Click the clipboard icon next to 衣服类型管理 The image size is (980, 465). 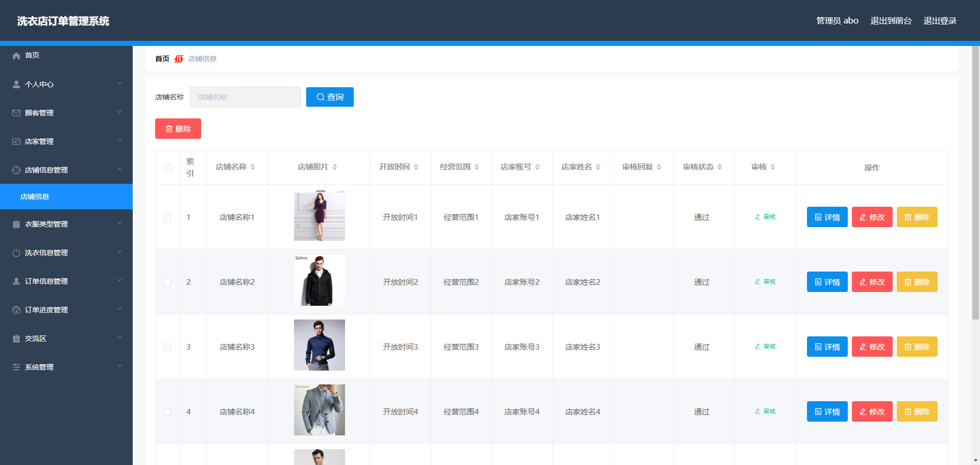16,224
